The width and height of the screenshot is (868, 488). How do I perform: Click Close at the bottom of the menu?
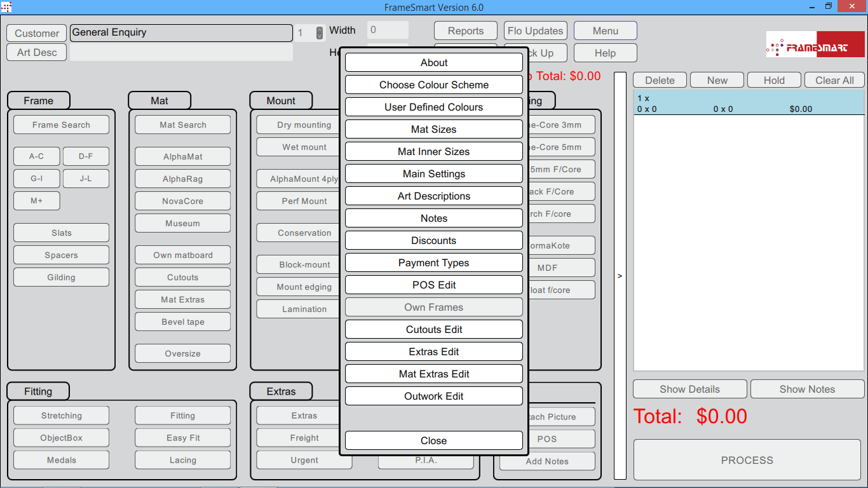tap(434, 440)
